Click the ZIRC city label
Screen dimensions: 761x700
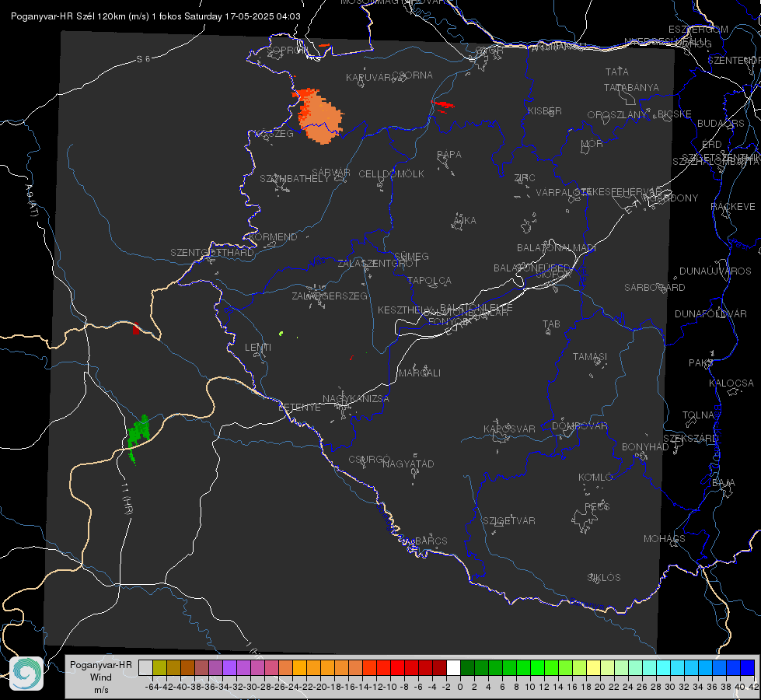(x=525, y=178)
